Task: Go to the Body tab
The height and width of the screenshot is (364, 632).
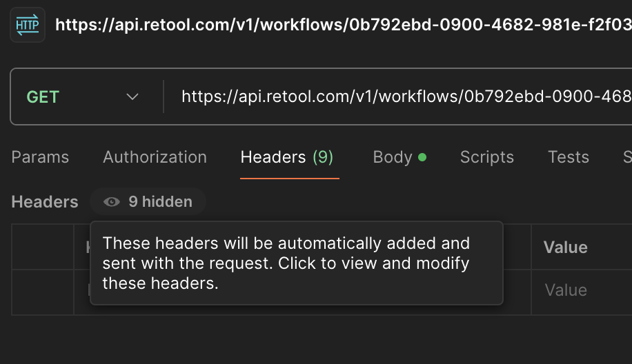Action: 393,157
